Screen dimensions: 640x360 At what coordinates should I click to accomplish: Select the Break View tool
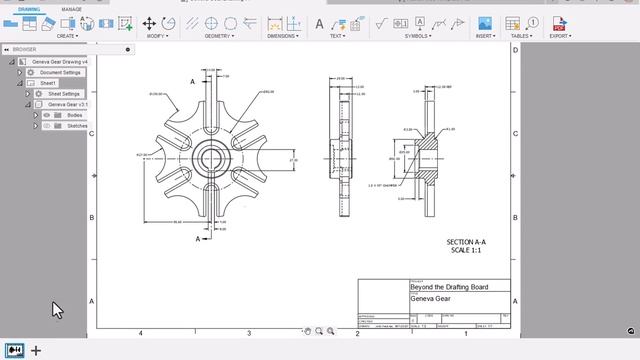pyautogui.click(x=106, y=24)
